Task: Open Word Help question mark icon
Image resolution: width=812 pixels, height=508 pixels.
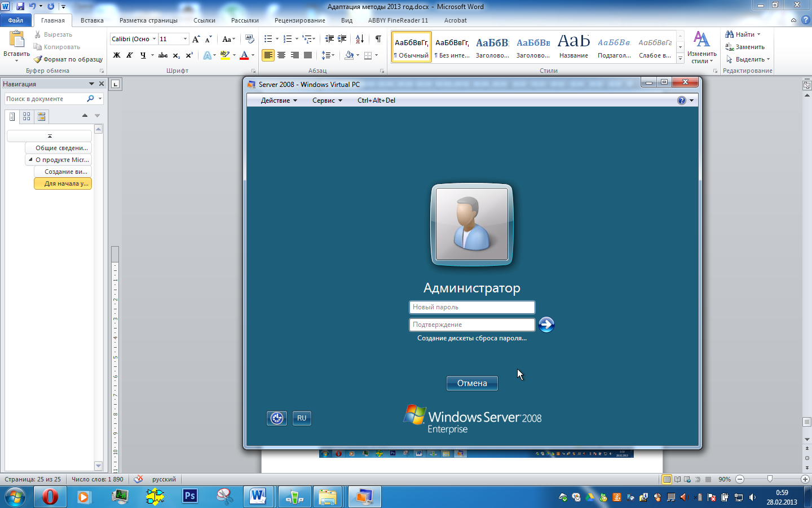Action: [805, 20]
